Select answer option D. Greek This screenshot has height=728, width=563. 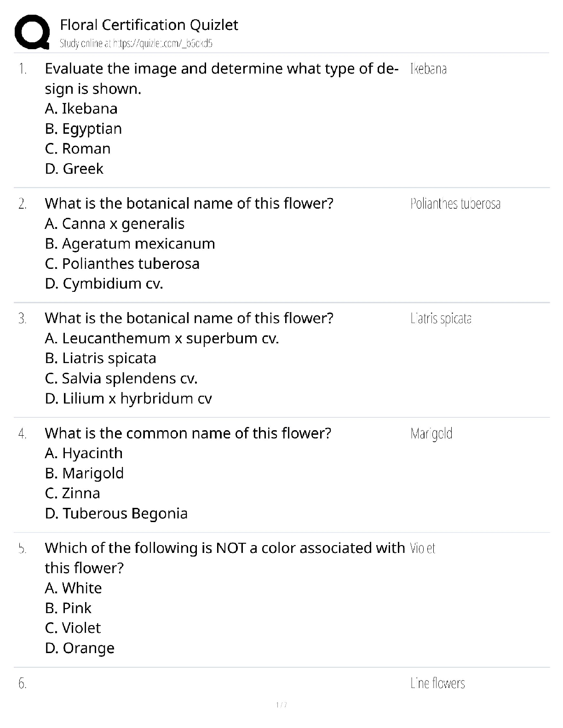(75, 169)
